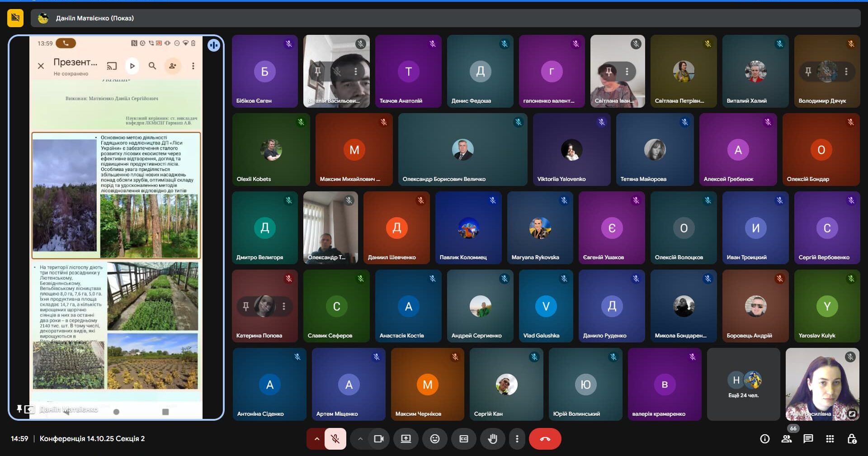Toggle closed captions
Image resolution: width=868 pixels, height=456 pixels.
[x=463, y=439]
